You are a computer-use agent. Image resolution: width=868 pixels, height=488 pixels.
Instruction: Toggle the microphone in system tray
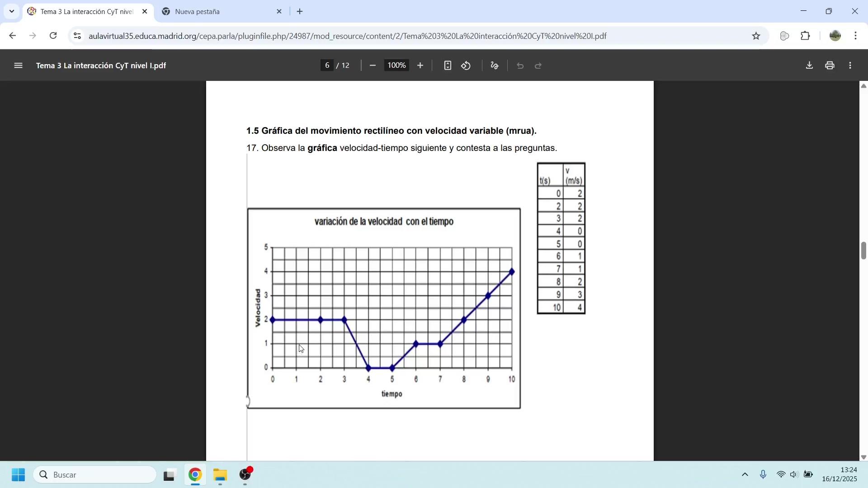point(763,475)
